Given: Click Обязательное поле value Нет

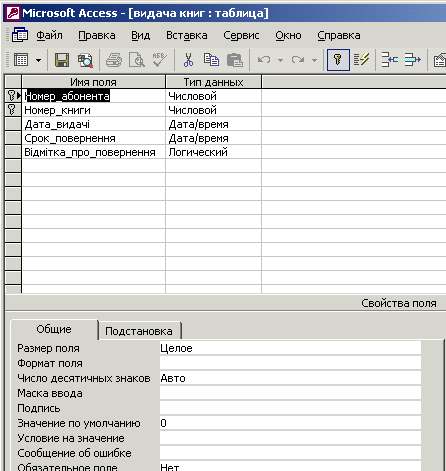Looking at the screenshot, I should (290, 466).
